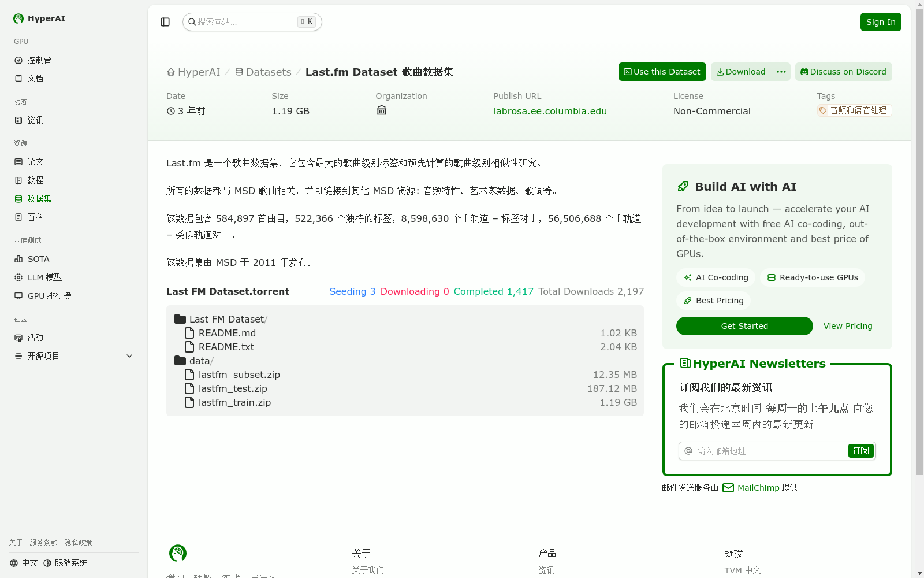The height and width of the screenshot is (578, 924).
Task: Click the page vertical scrollbar
Action: [919, 243]
